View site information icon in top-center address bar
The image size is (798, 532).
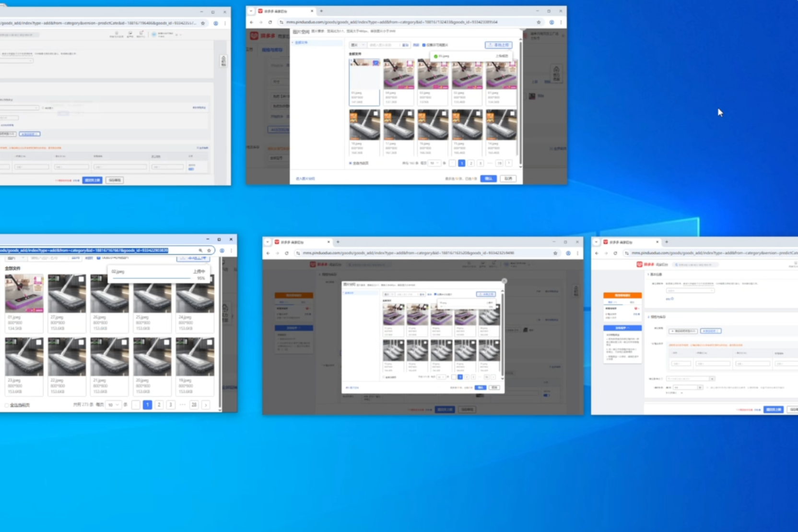click(x=282, y=22)
